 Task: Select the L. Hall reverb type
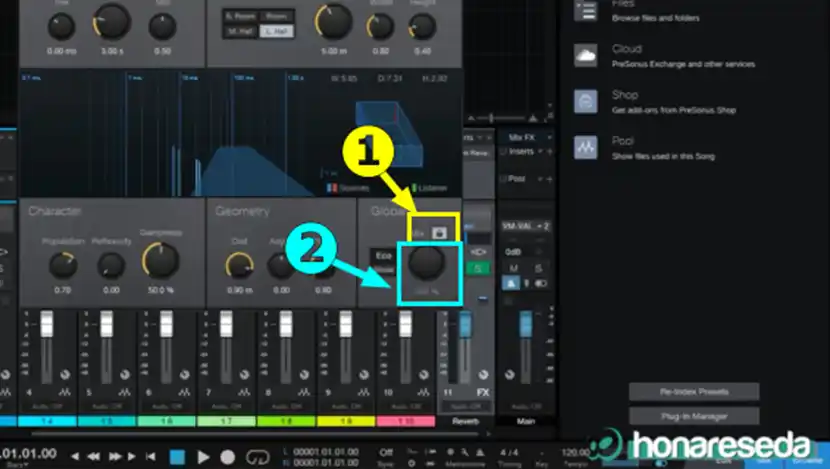[x=276, y=31]
